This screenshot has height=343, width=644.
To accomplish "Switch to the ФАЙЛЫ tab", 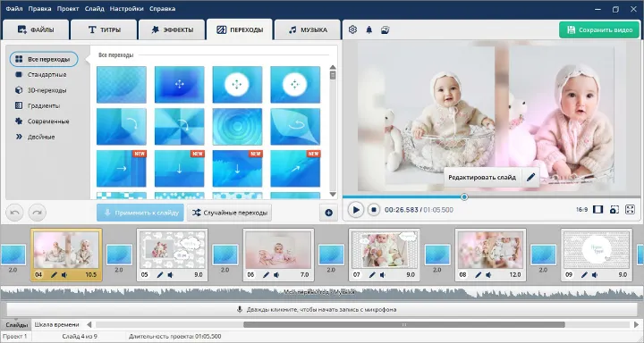I will [x=35, y=29].
